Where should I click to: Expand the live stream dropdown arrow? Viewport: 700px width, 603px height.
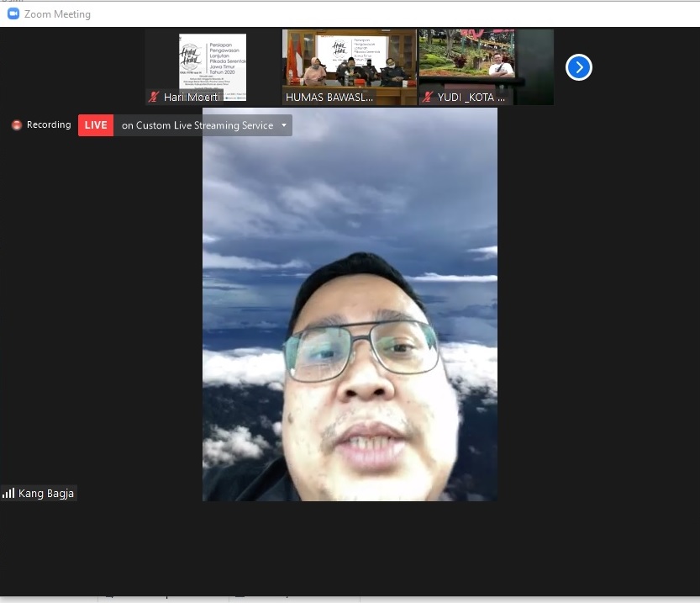click(x=284, y=125)
